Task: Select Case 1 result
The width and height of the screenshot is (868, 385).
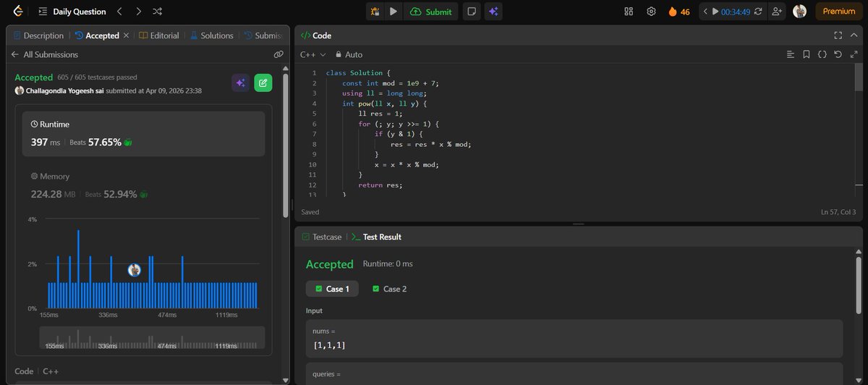Action: [332, 289]
